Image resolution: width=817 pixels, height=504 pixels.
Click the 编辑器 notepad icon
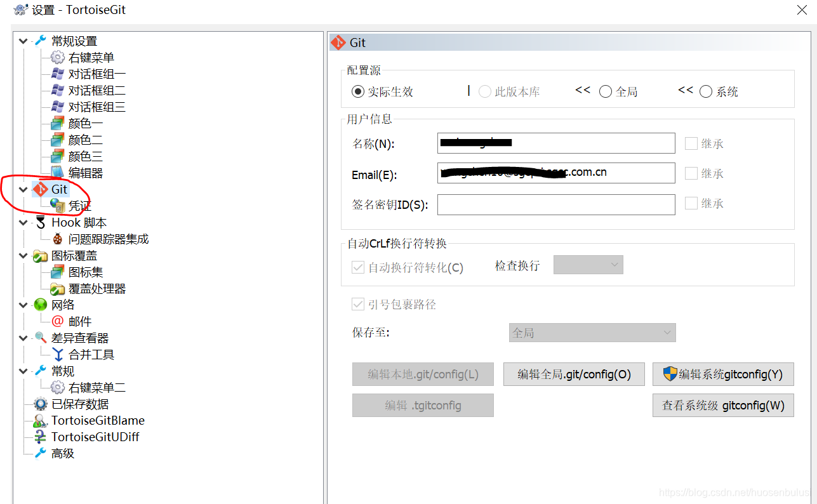pos(58,173)
